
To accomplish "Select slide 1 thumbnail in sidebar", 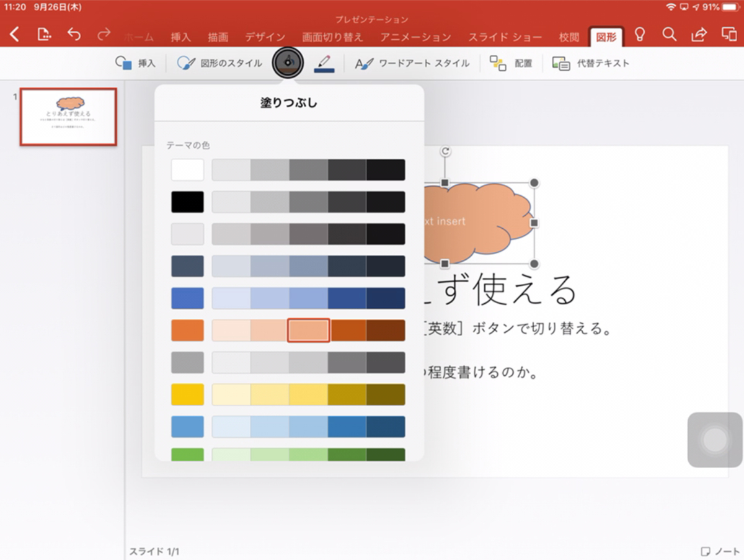I will click(x=68, y=117).
